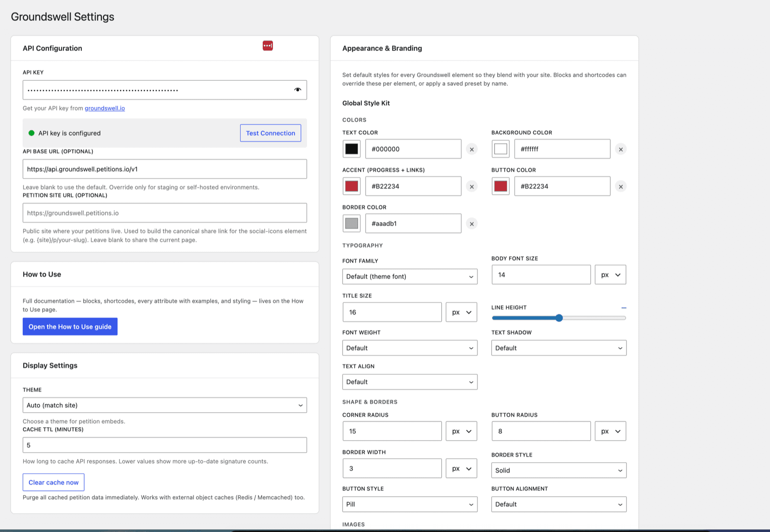770x532 pixels.
Task: Open the button radius unit dropdown
Action: coord(611,431)
